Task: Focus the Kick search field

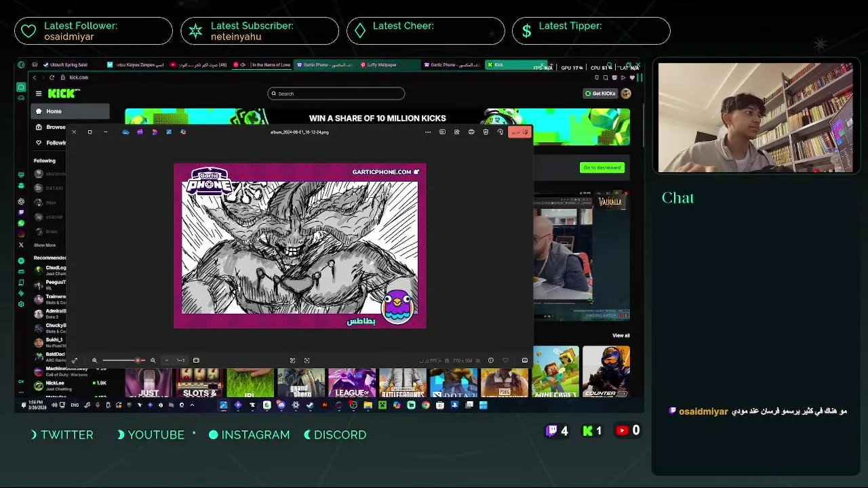Action: [x=336, y=94]
